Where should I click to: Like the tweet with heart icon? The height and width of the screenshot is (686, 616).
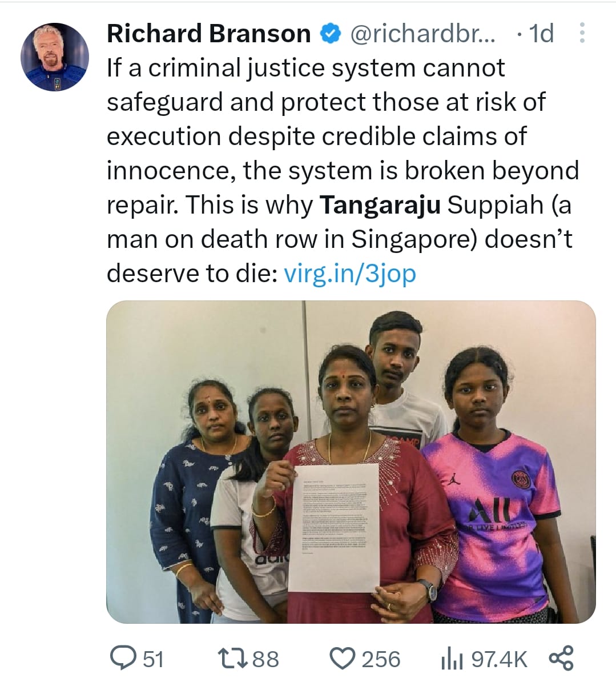(343, 658)
